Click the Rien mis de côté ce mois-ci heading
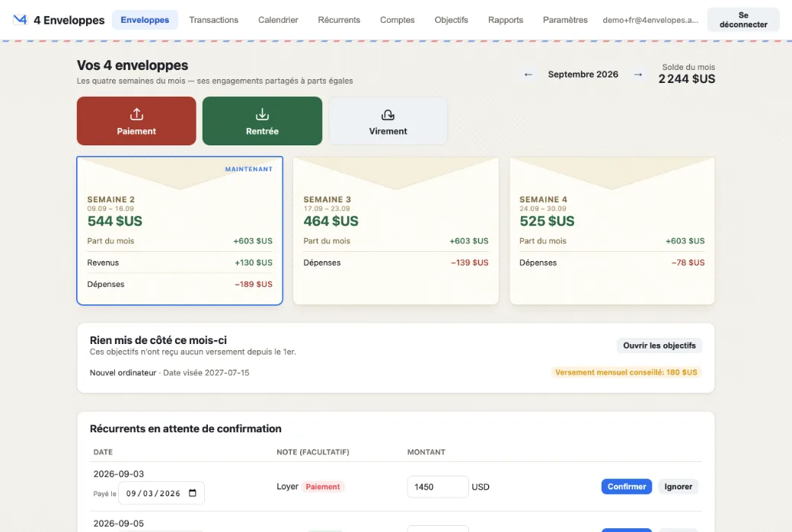 (x=158, y=340)
